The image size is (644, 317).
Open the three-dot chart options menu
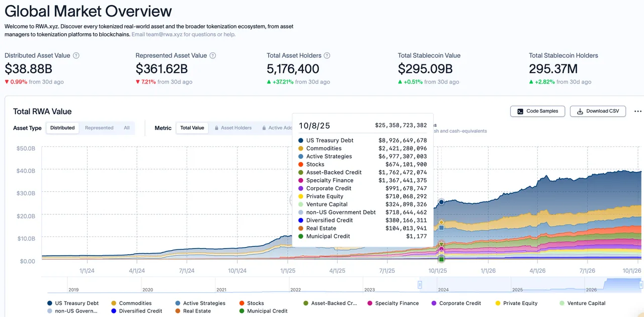(637, 111)
